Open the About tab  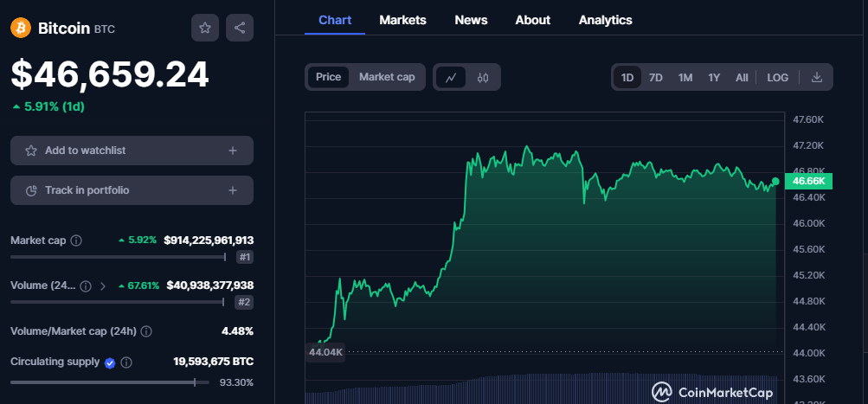532,20
